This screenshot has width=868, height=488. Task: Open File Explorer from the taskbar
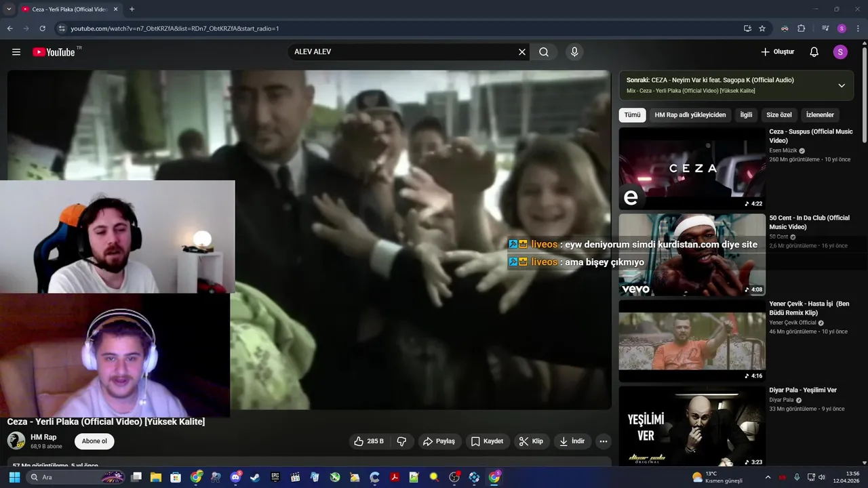[156, 477]
